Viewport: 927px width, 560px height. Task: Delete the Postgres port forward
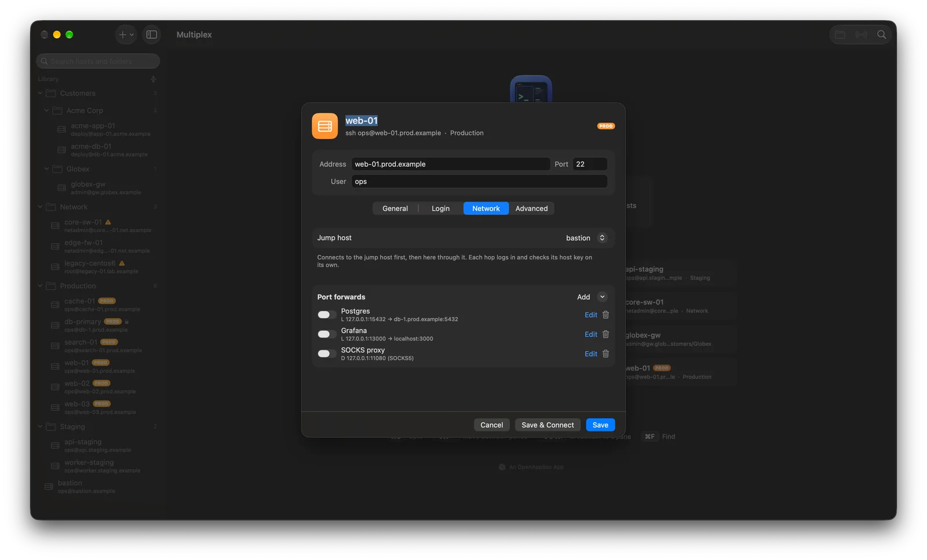click(x=605, y=315)
